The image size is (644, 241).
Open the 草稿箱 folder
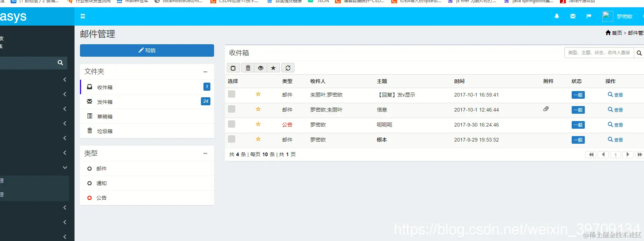click(147, 116)
